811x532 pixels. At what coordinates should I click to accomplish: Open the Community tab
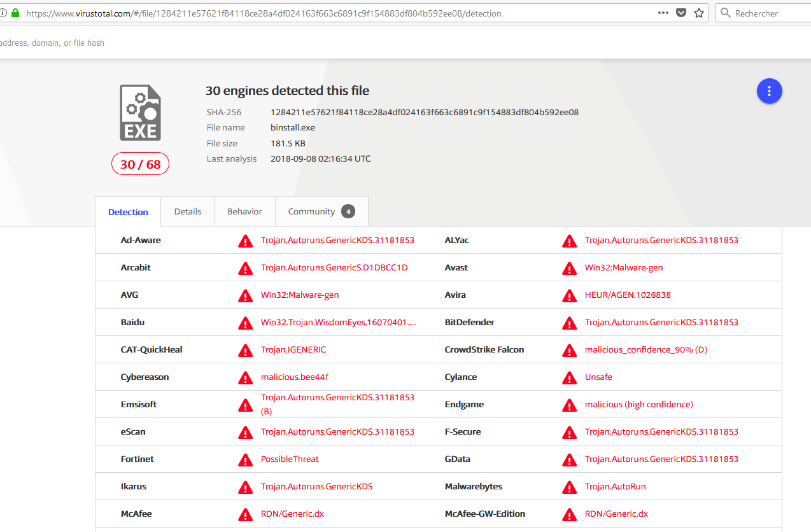click(x=321, y=211)
